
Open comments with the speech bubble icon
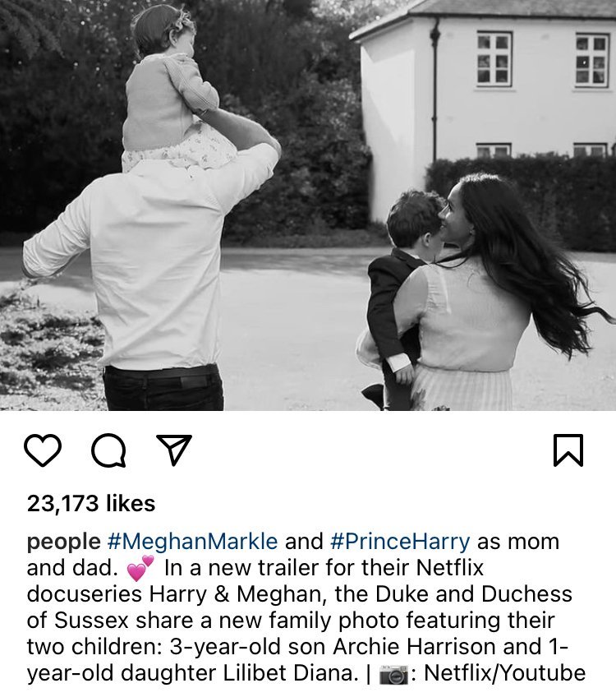(108, 450)
